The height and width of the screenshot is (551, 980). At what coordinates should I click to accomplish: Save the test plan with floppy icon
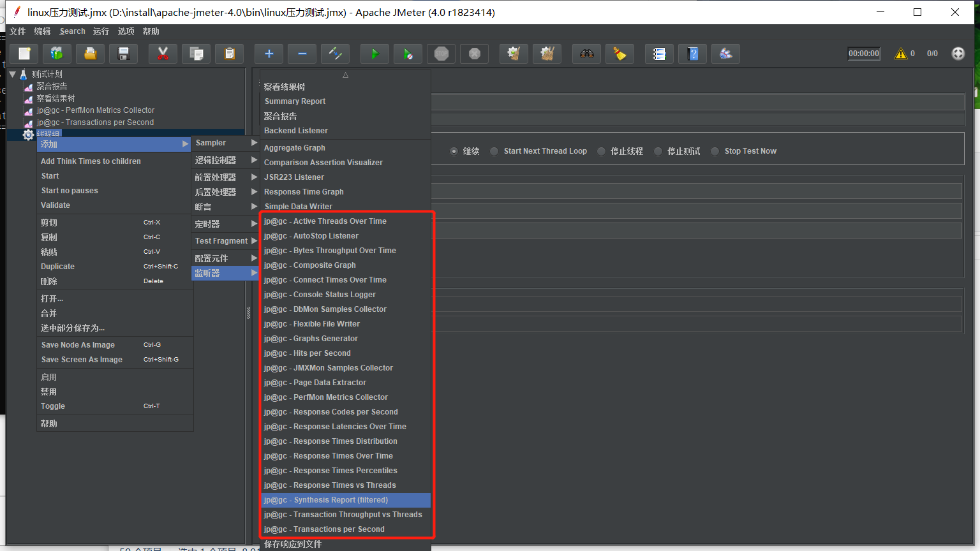(x=124, y=54)
